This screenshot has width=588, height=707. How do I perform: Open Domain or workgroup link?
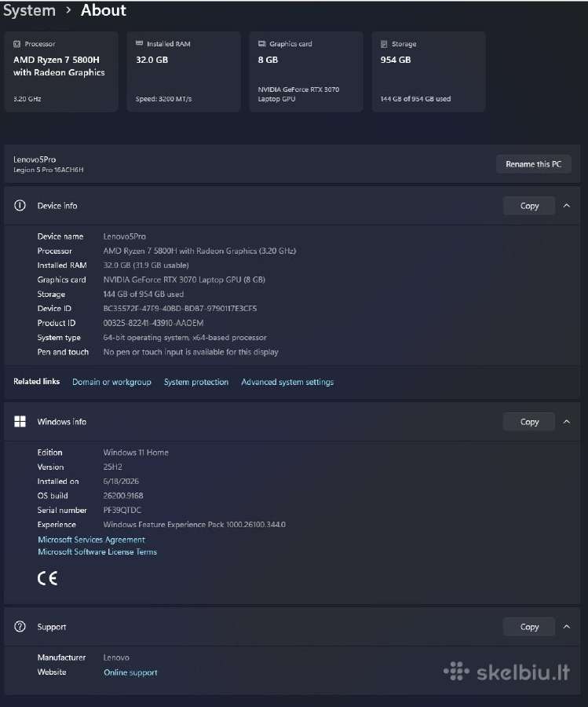[111, 382]
